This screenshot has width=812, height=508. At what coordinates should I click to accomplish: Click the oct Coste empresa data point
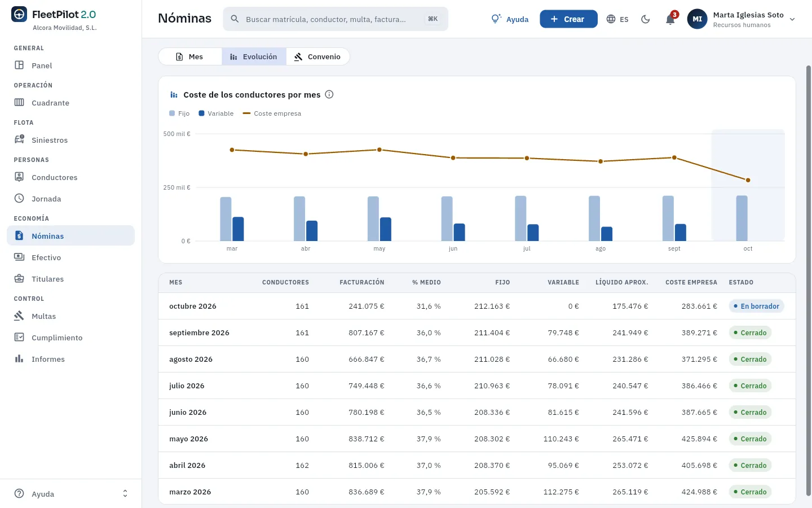coord(748,180)
